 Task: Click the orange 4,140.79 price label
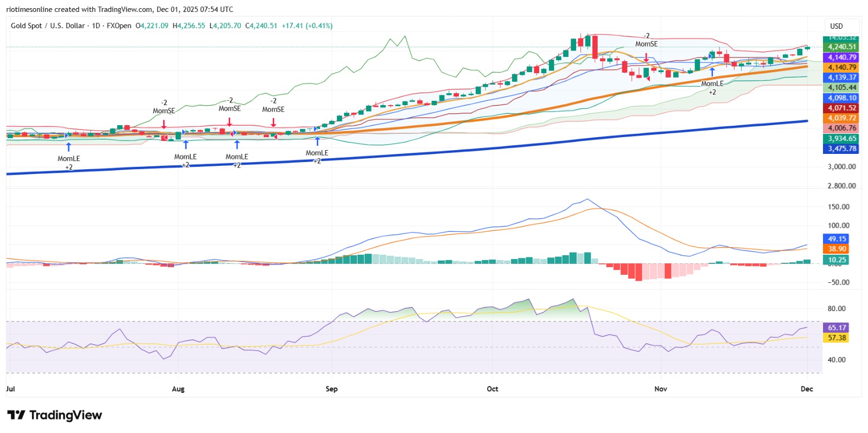click(x=841, y=68)
